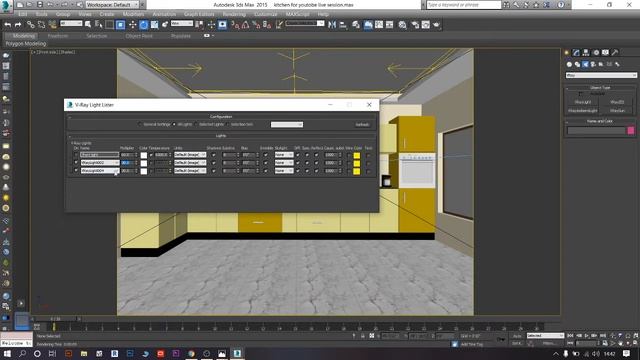Open the Workspace: Default dropdown

coord(112,5)
